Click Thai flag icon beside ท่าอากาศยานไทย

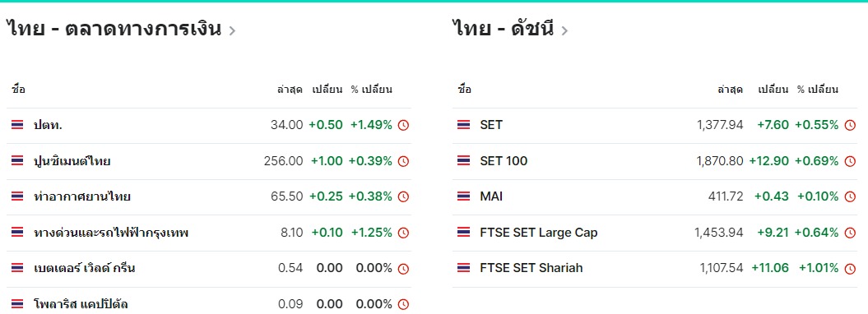click(17, 196)
